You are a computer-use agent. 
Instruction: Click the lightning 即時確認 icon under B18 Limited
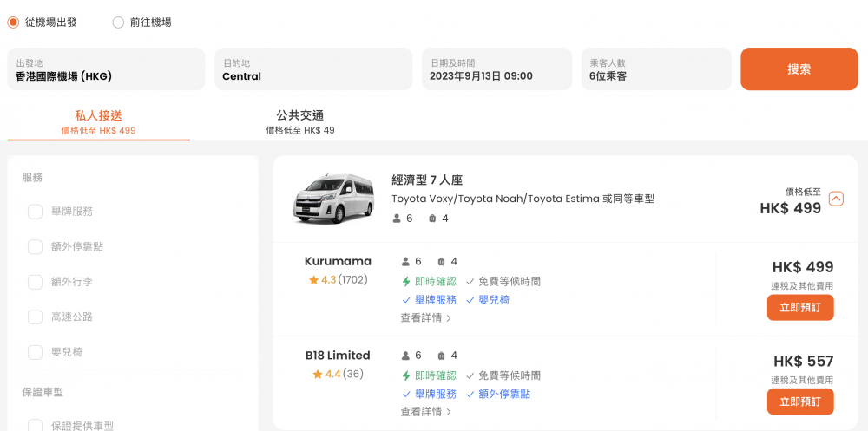tap(406, 375)
